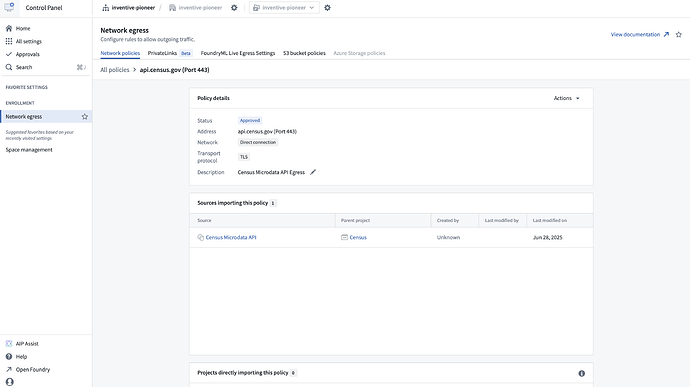Click the Census Microdata API source icon
Viewport: 690px width, 387px height.
[201, 237]
